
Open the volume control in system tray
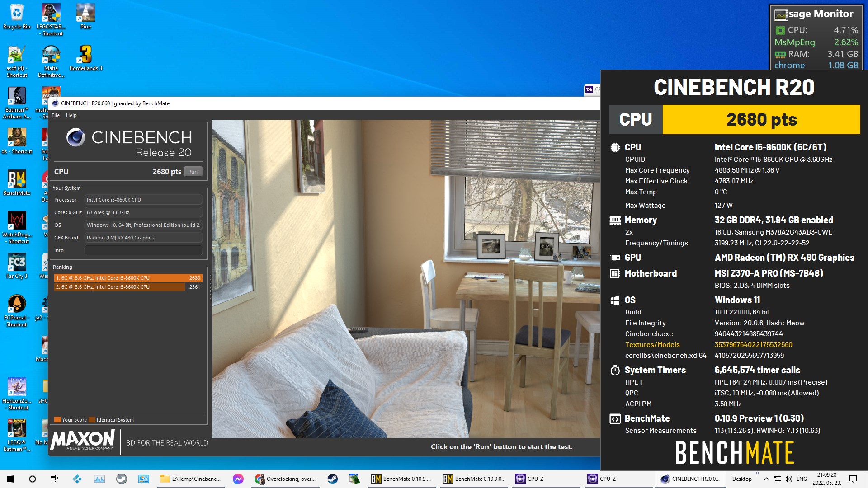pos(788,479)
